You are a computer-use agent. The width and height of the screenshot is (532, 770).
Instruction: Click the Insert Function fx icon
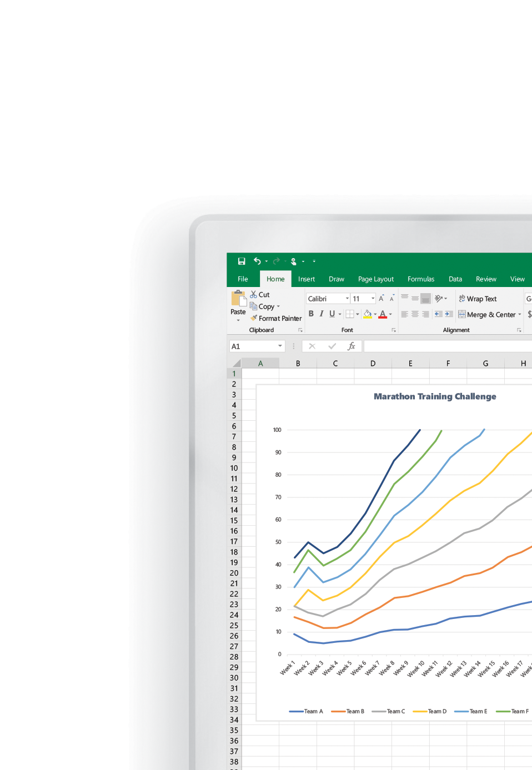pyautogui.click(x=351, y=346)
